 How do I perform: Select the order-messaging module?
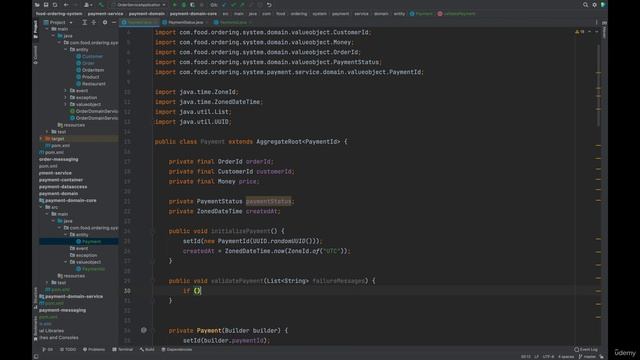click(58, 159)
